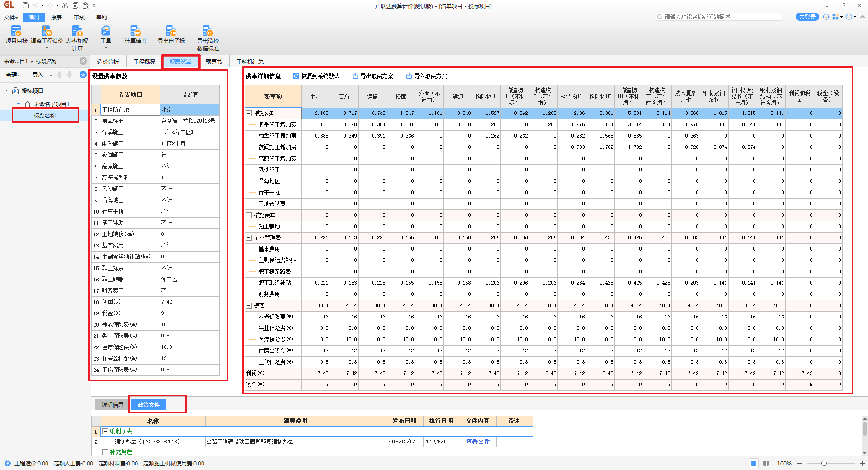Click the zoom out minus button
Viewport: 868px width, 470px height.
799,463
